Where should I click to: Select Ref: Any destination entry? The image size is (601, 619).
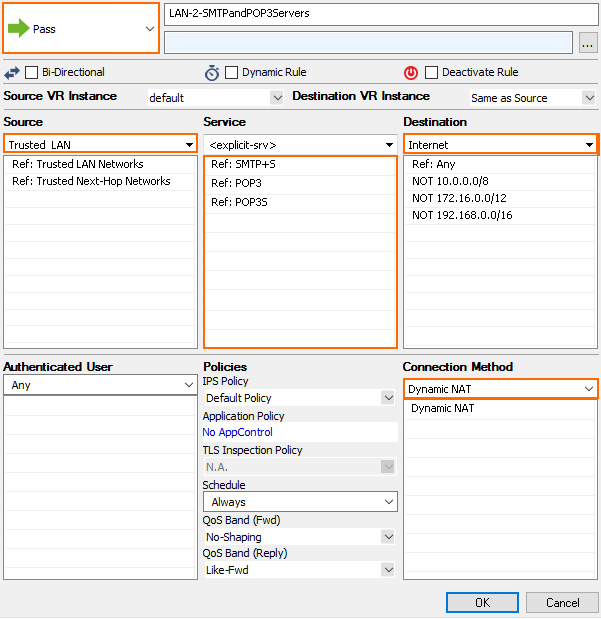[x=500, y=164]
